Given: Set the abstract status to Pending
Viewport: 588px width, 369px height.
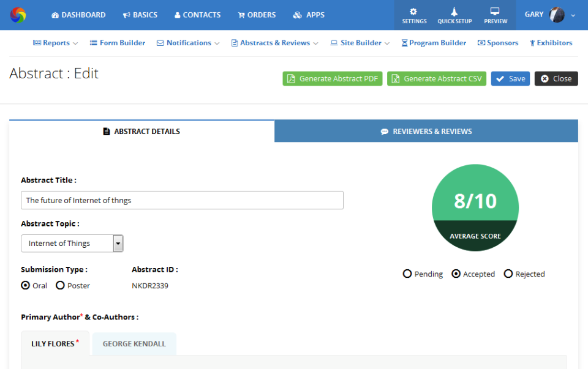Looking at the screenshot, I should [x=407, y=274].
